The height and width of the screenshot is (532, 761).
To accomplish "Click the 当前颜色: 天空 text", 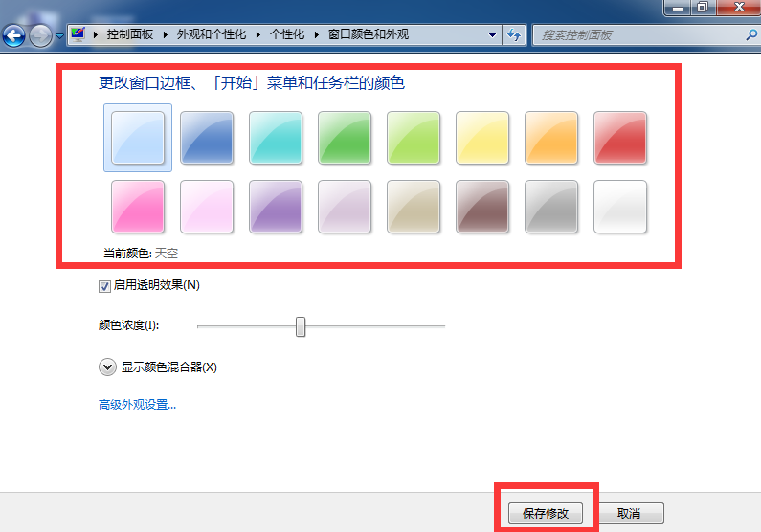I will point(141,254).
